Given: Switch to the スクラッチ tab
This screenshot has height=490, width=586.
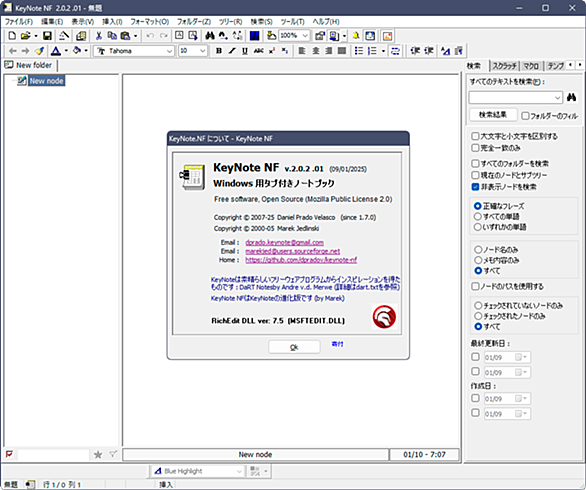Looking at the screenshot, I should pyautogui.click(x=504, y=66).
